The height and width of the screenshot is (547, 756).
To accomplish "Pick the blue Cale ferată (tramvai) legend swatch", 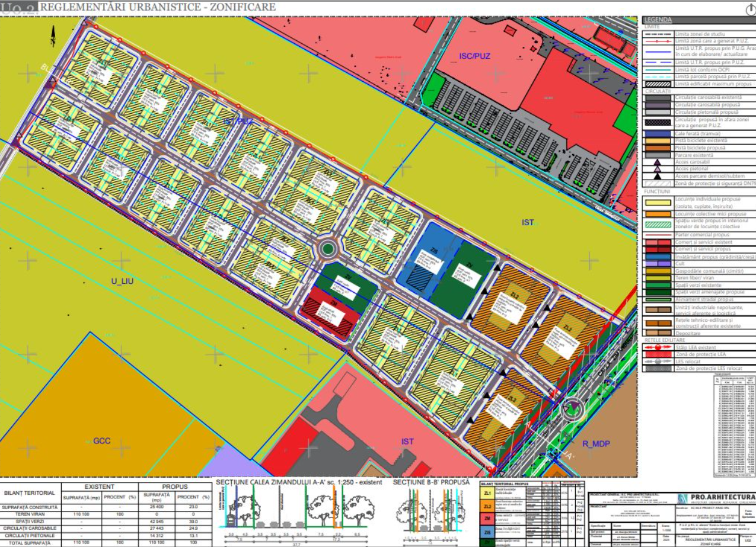I will pos(658,133).
